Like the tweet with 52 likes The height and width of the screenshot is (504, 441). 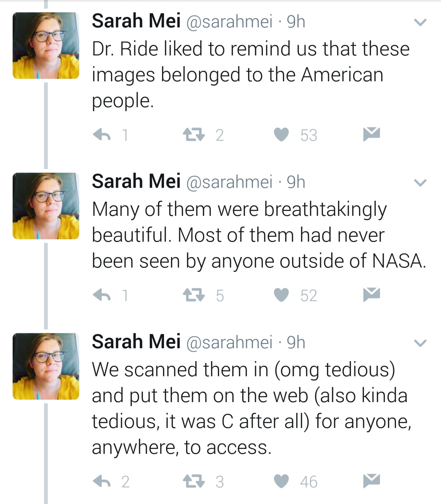pos(281,295)
